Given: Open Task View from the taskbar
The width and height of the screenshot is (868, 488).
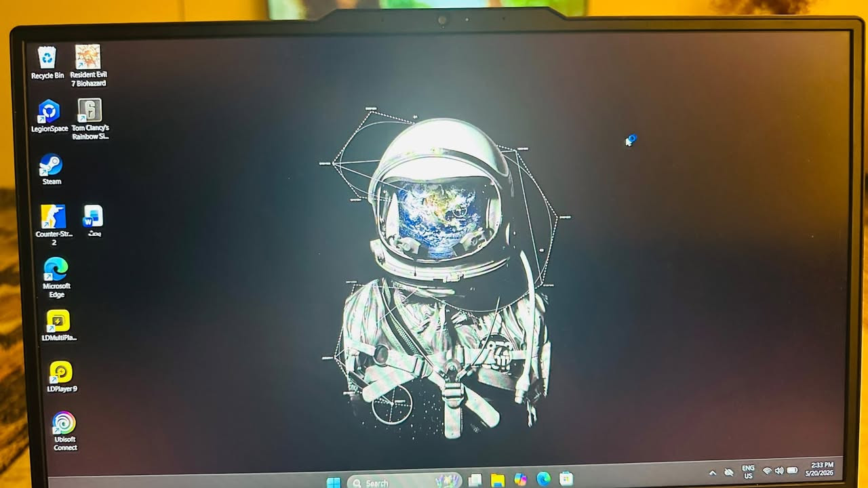Looking at the screenshot, I should pyautogui.click(x=475, y=481).
